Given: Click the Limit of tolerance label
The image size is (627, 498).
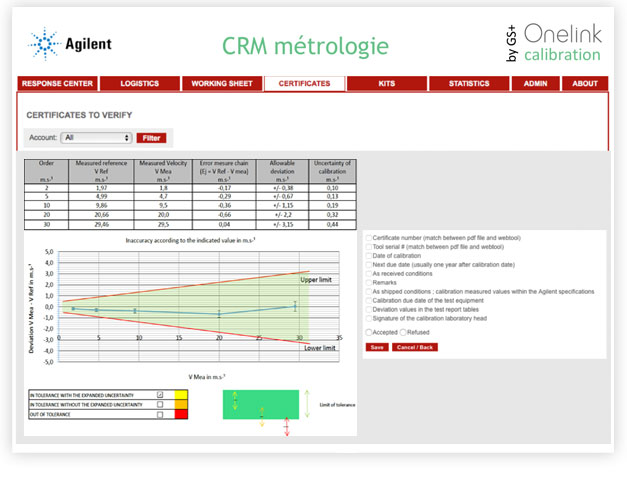Looking at the screenshot, I should [337, 405].
